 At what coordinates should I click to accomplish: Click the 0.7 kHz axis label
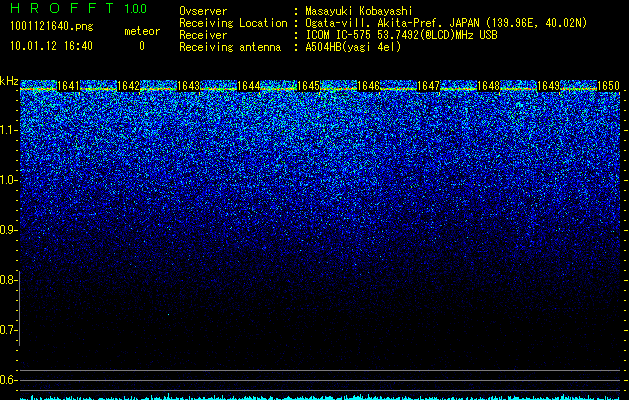click(x=8, y=330)
